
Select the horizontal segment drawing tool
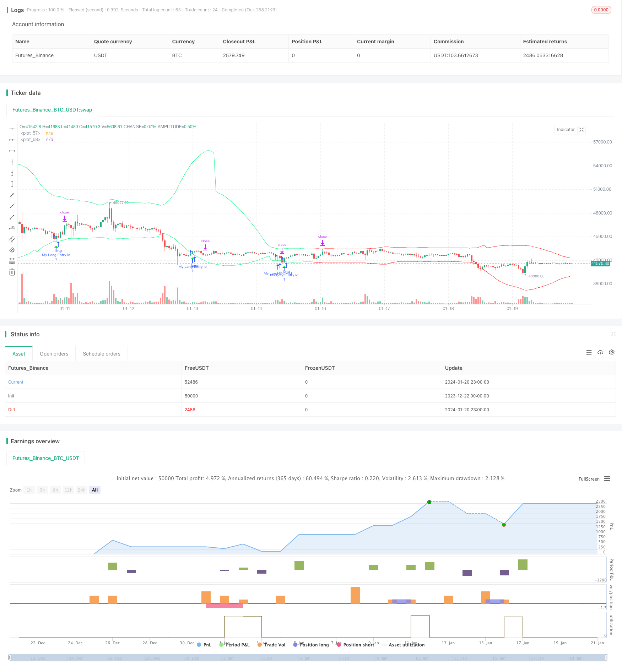click(12, 151)
